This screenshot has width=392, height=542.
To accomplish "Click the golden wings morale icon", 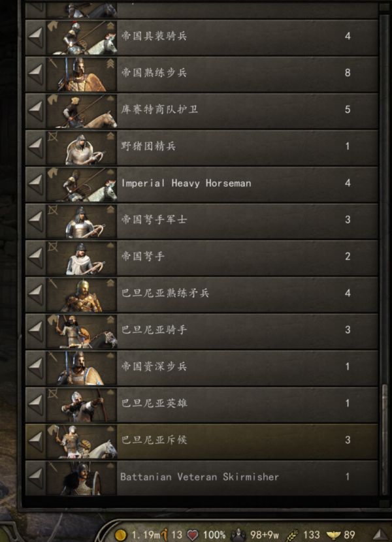I will pos(333,535).
